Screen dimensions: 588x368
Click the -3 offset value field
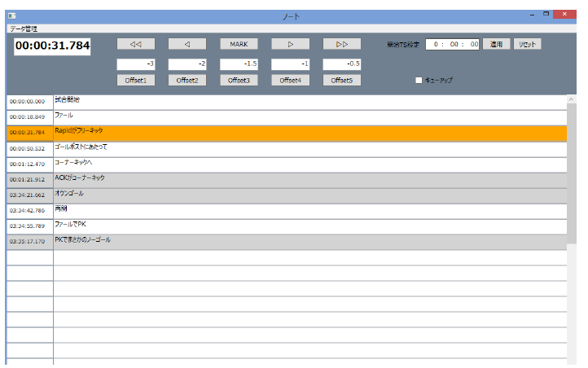pyautogui.click(x=136, y=64)
